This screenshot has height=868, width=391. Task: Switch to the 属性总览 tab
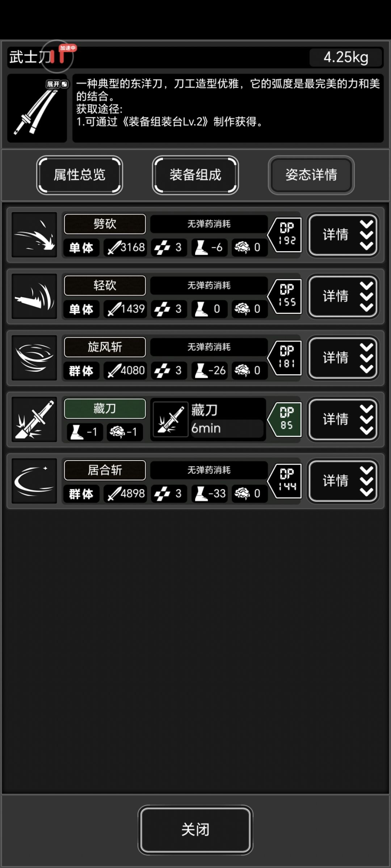pos(80,175)
